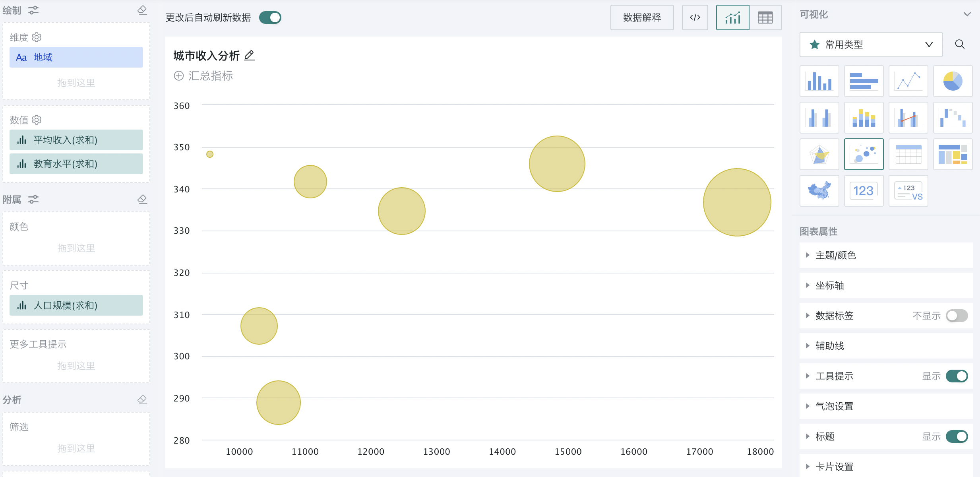Click the lowest bubble near 290
980x477 pixels.
pyautogui.click(x=279, y=403)
